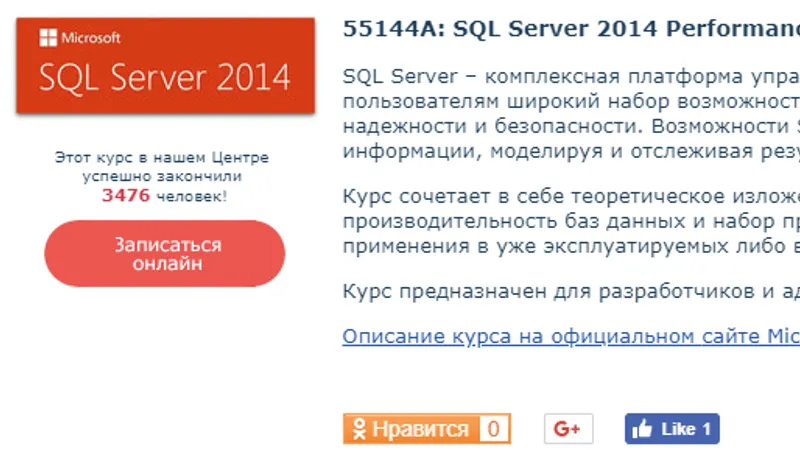
Task: Click the Odnoklassniki Нравится share button
Action: tap(427, 429)
